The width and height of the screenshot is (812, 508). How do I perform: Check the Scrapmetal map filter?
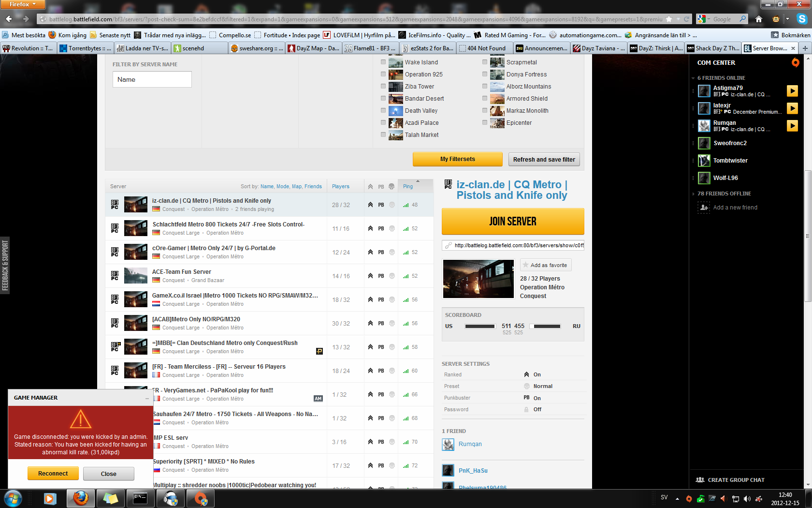(485, 62)
